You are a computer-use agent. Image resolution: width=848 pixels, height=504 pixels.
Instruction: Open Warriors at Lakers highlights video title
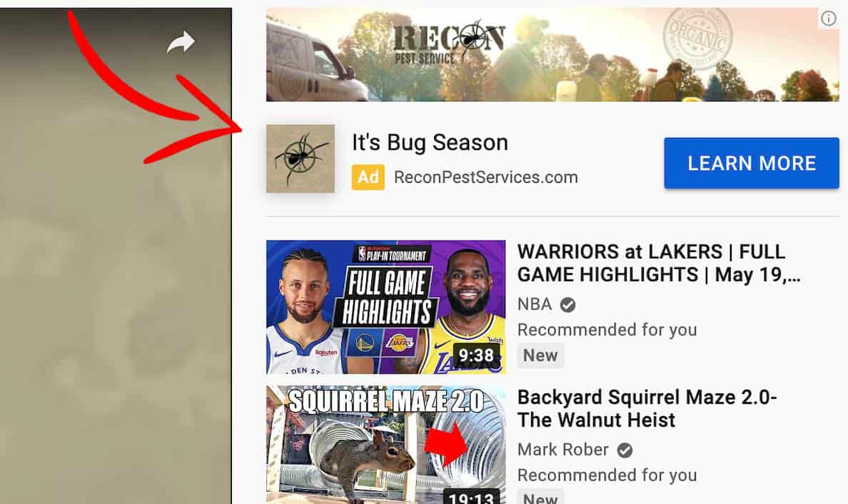(x=659, y=263)
